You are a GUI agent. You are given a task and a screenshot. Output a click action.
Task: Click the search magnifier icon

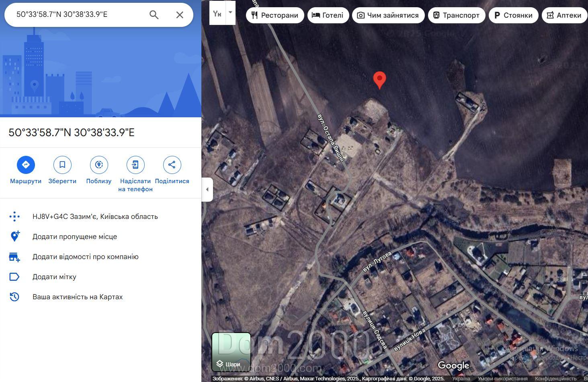tap(154, 15)
